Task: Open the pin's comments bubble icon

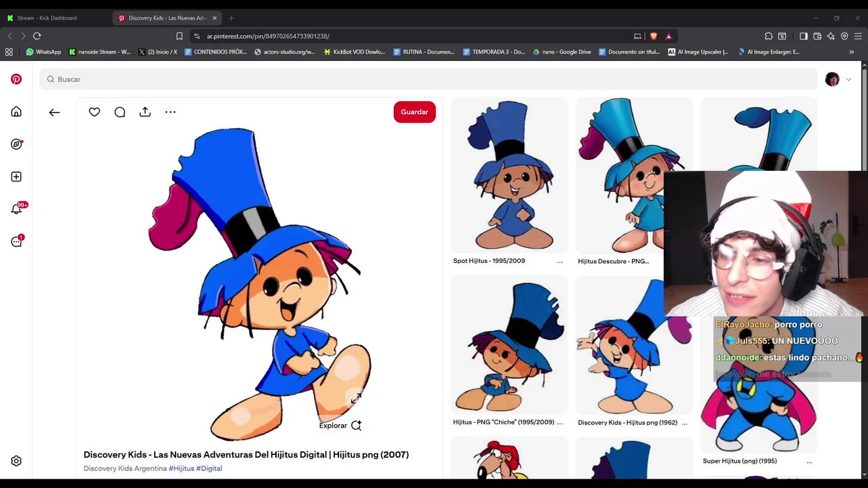Action: (x=119, y=112)
